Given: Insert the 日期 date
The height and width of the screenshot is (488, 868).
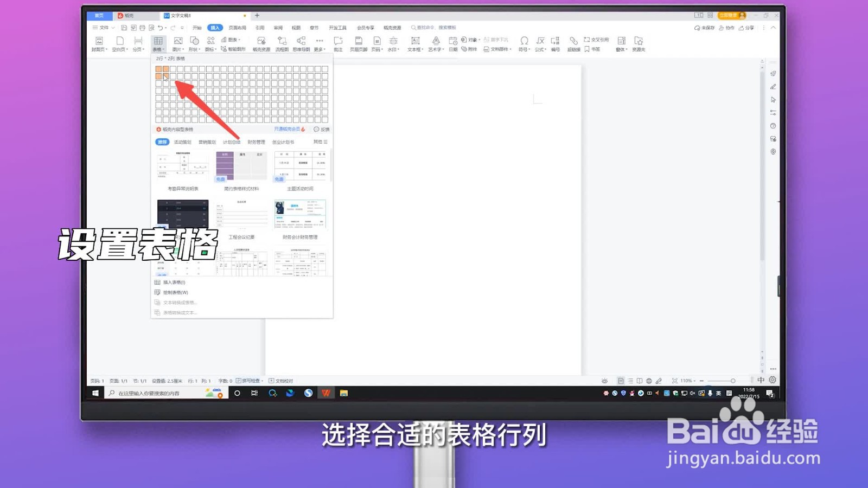Looking at the screenshot, I should click(x=453, y=44).
